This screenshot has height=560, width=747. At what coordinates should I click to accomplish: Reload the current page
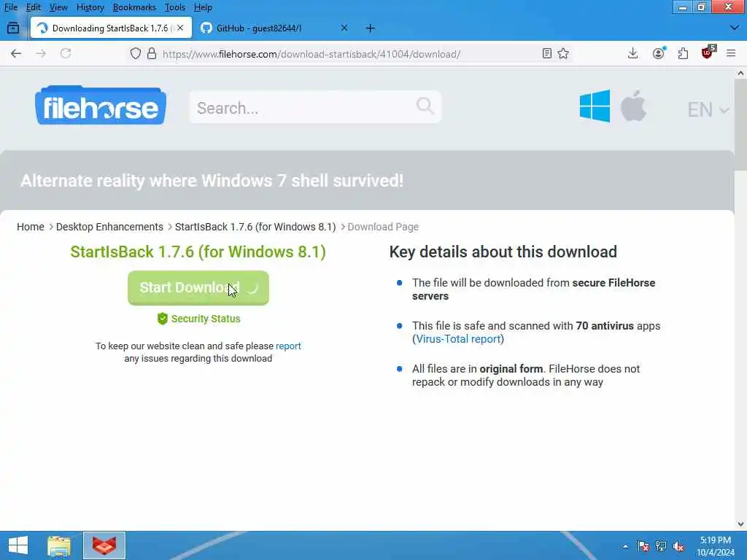click(66, 53)
